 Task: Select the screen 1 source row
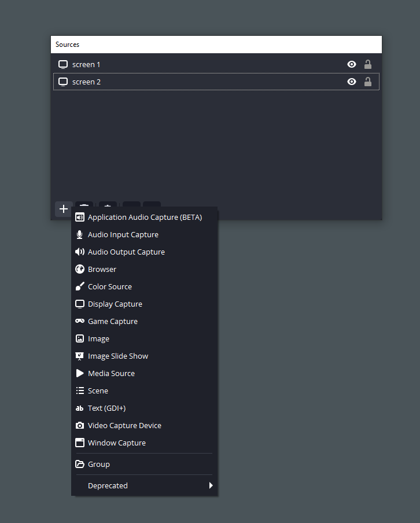216,64
